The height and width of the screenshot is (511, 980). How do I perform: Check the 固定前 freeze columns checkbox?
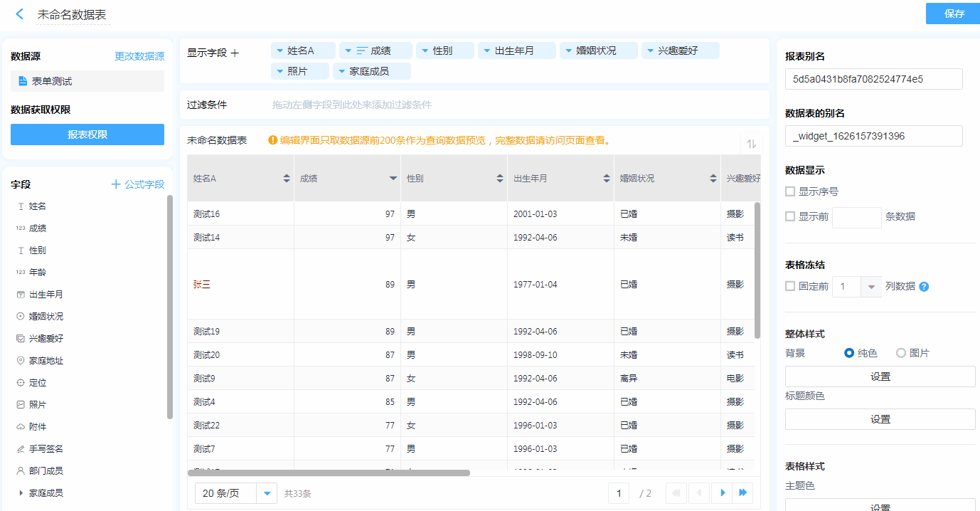[790, 286]
